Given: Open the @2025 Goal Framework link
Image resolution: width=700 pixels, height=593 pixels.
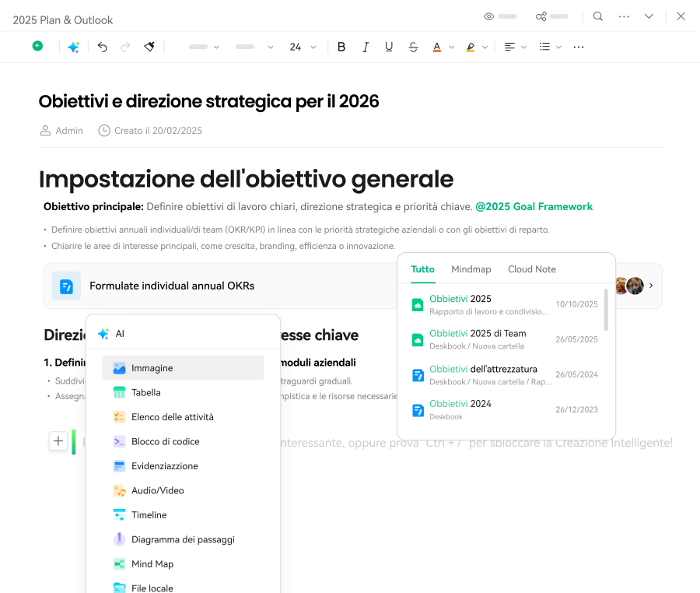Looking at the screenshot, I should tap(534, 207).
